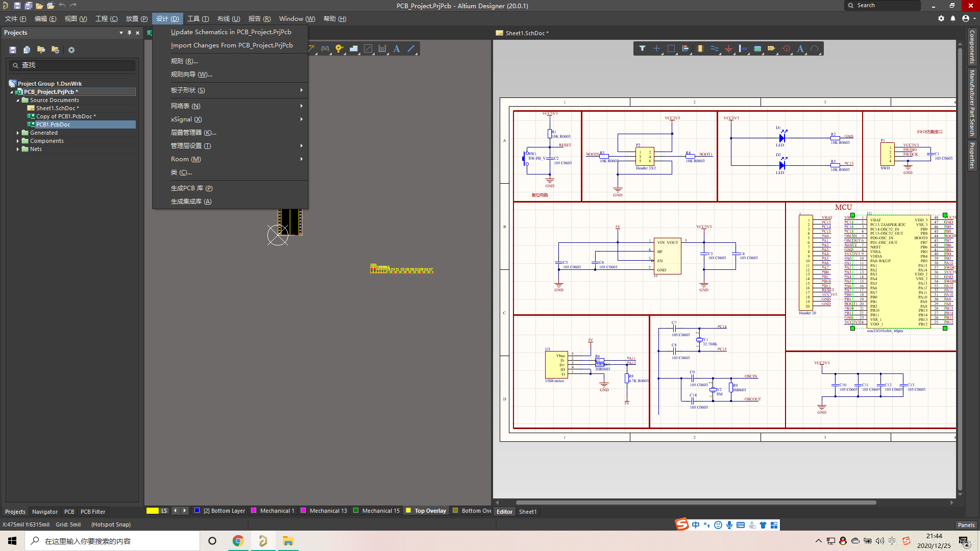
Task: Click the Projects panel gear settings icon
Action: pos(71,50)
